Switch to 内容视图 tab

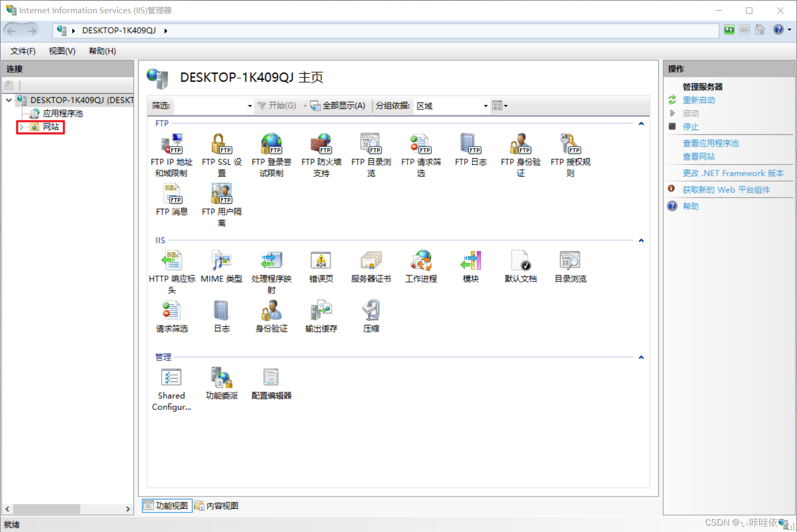217,505
